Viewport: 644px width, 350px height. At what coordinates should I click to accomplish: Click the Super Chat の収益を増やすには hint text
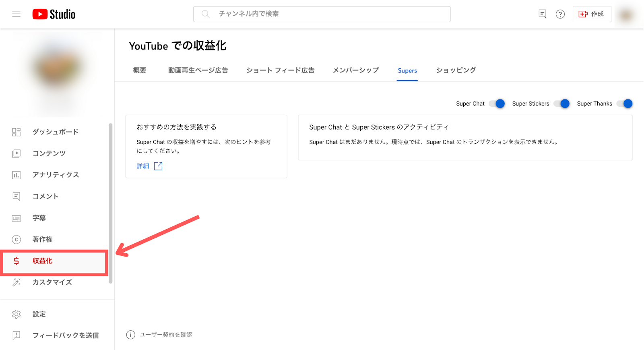click(x=204, y=147)
